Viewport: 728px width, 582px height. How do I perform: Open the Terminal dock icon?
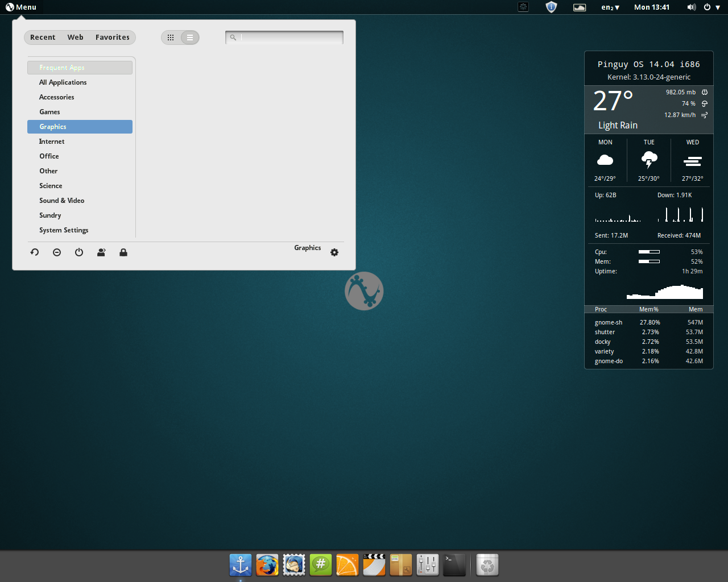coord(454,565)
